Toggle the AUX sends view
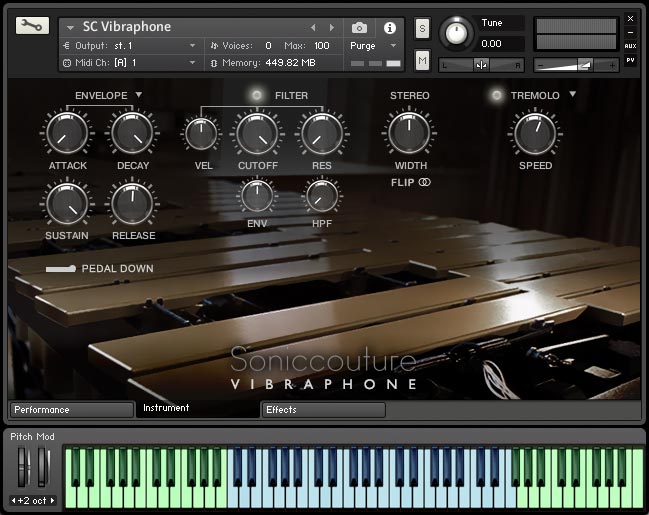The width and height of the screenshot is (649, 515). tap(630, 46)
